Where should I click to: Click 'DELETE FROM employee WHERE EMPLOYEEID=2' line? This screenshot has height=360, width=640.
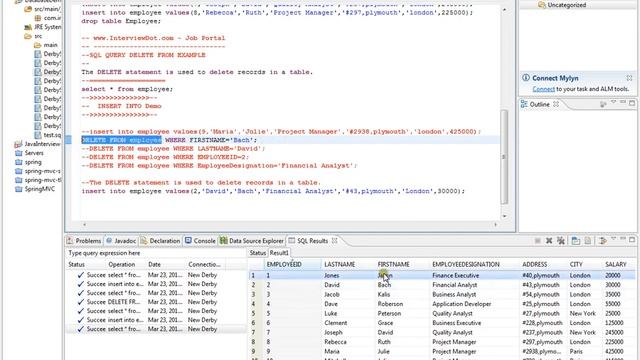(165, 157)
